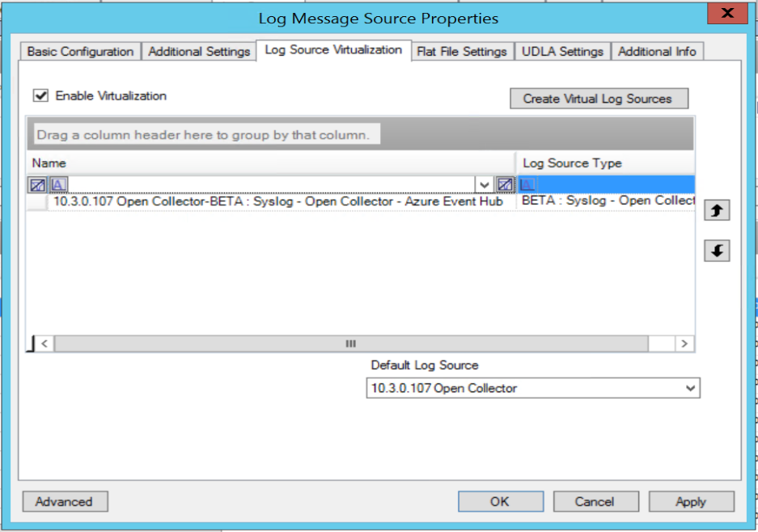
Task: Open the Name column filter operator icon
Action: click(x=59, y=184)
